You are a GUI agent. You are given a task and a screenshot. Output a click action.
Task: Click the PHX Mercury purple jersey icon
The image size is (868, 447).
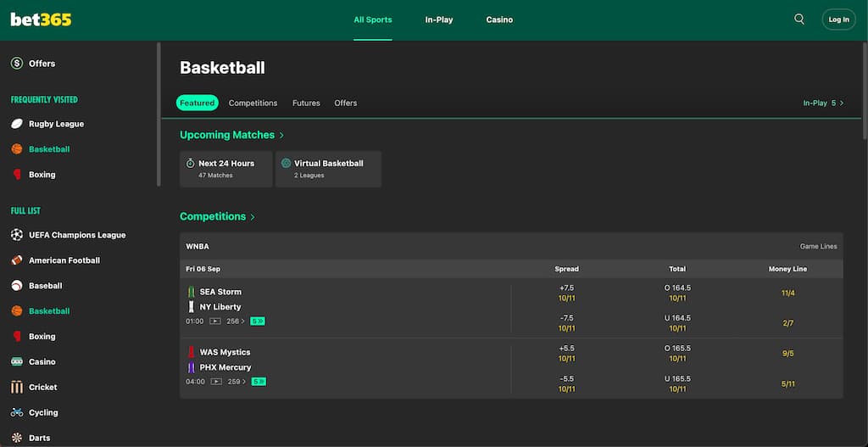pos(191,367)
